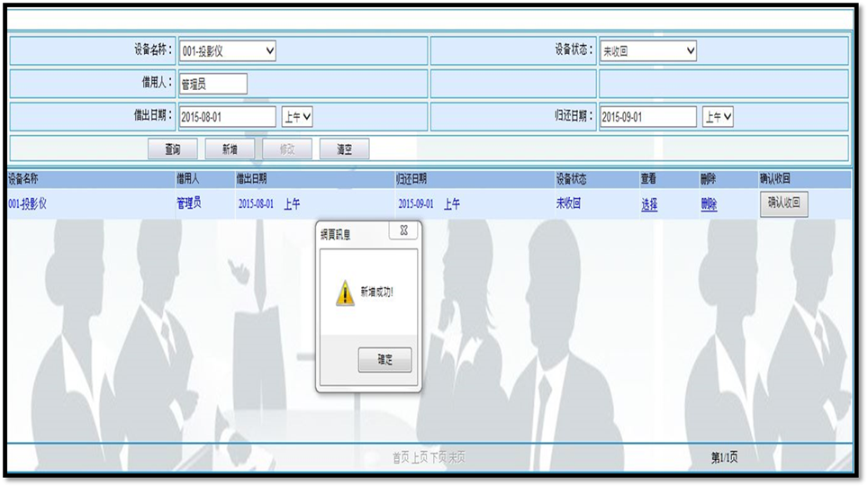This screenshot has height=487, width=868.
Task: Jump to 末页 in the pagination bar
Action: point(457,458)
